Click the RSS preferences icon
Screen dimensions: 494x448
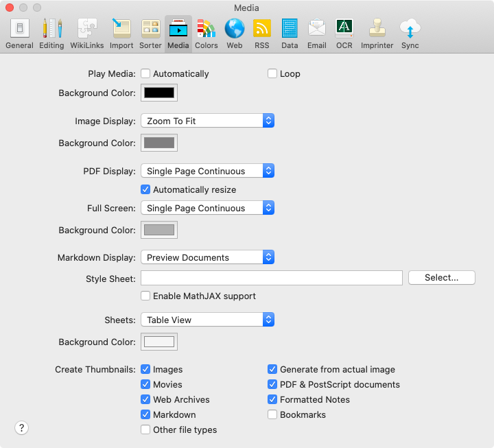262,34
